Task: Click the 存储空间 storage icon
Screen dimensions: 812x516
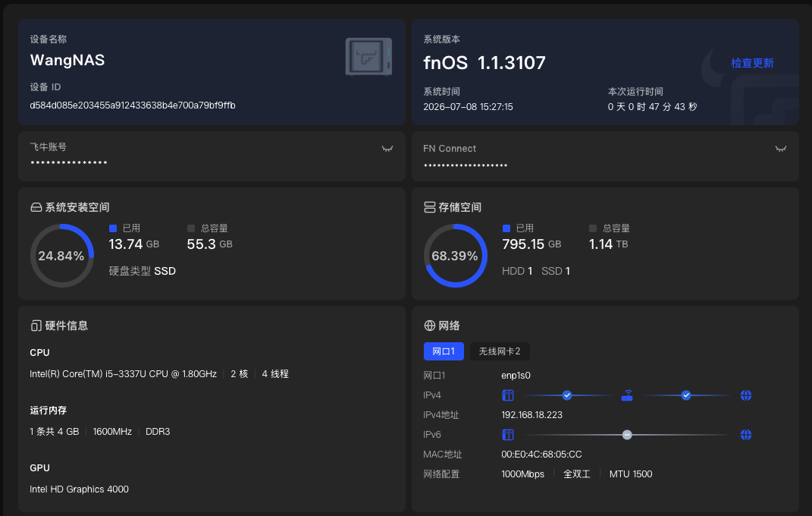Action: coord(429,207)
